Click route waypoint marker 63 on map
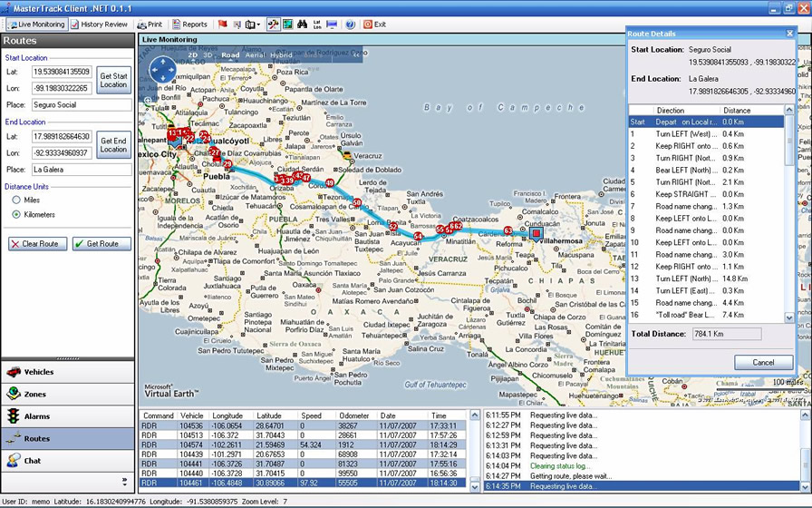This screenshot has height=508, width=812. coord(508,230)
